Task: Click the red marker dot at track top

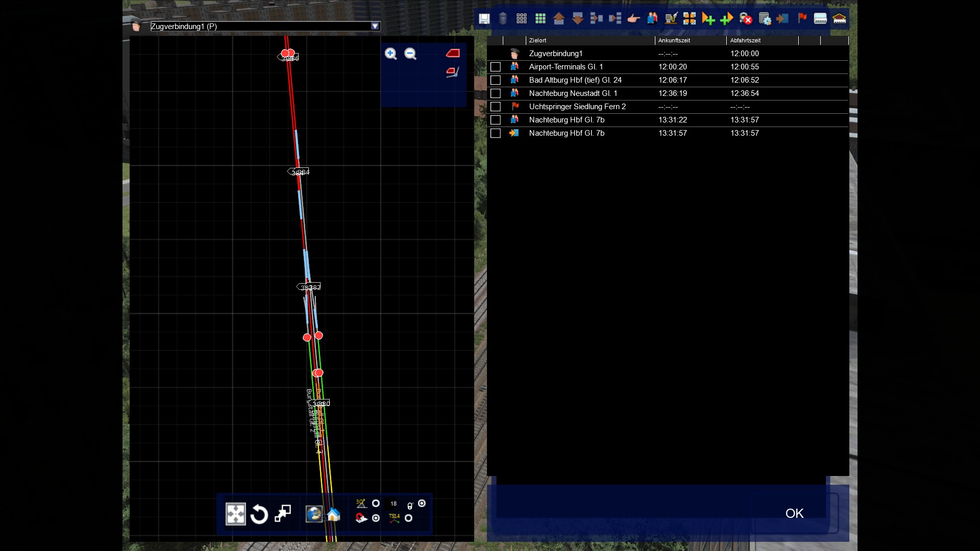Action: [x=285, y=53]
